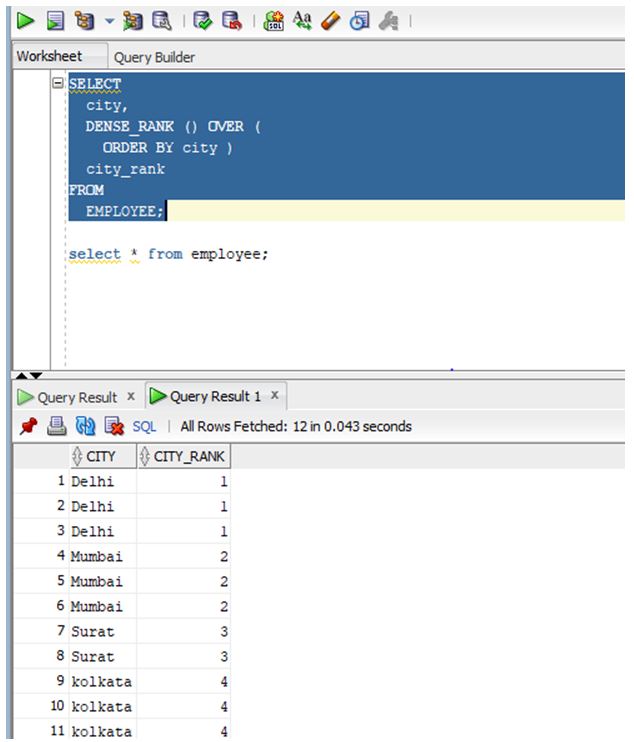634x742 pixels.
Task: Click the down arrow on the pane splitter
Action: click(x=36, y=375)
